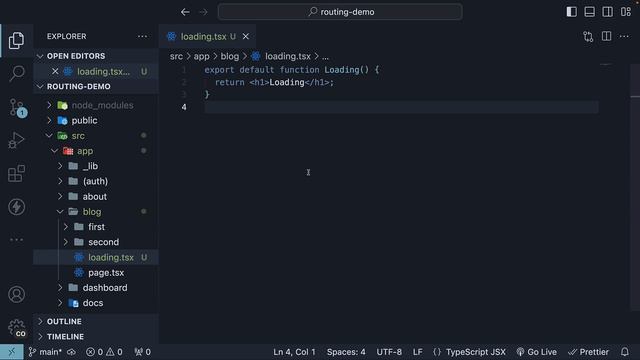Image resolution: width=640 pixels, height=360 pixels.
Task: Expand the second folder
Action: pyautogui.click(x=96, y=242)
